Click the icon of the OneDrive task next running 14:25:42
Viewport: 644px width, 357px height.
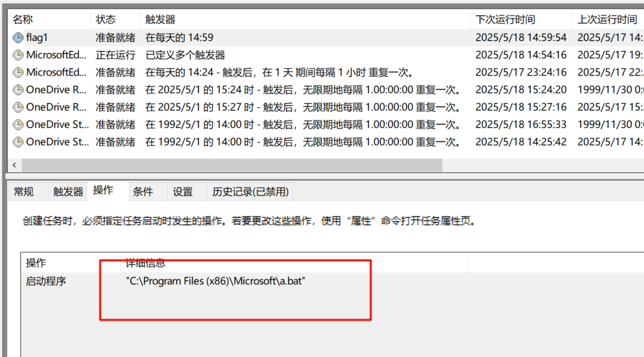[18, 141]
